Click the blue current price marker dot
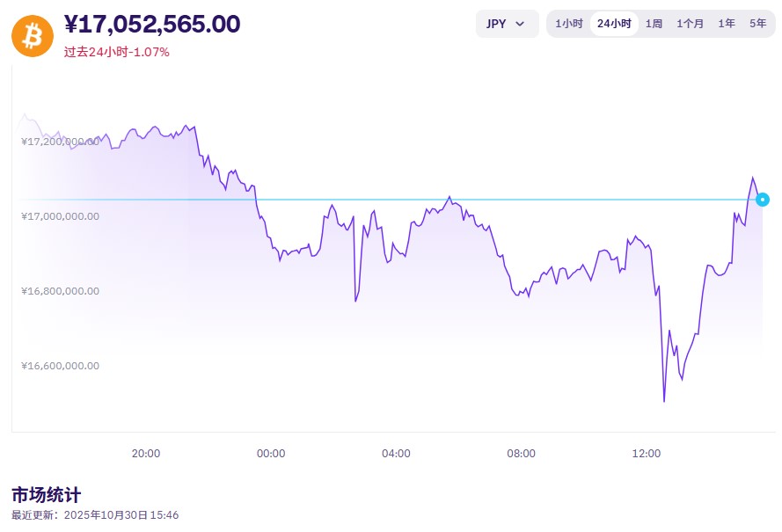The height and width of the screenshot is (532, 782). point(762,200)
